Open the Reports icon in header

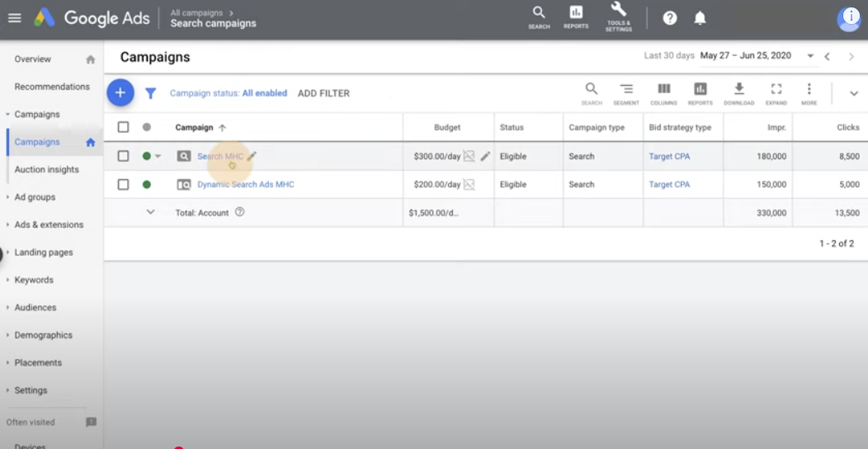pyautogui.click(x=576, y=17)
